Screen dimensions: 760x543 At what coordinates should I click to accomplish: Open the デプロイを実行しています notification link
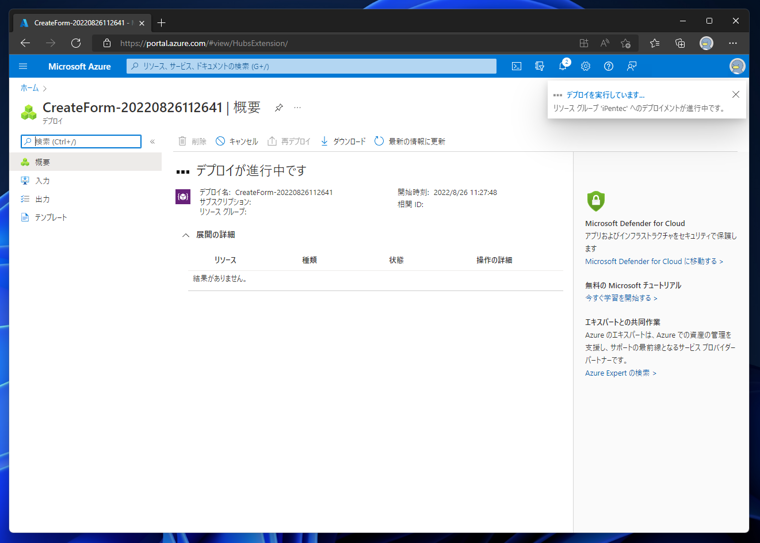[x=605, y=95]
